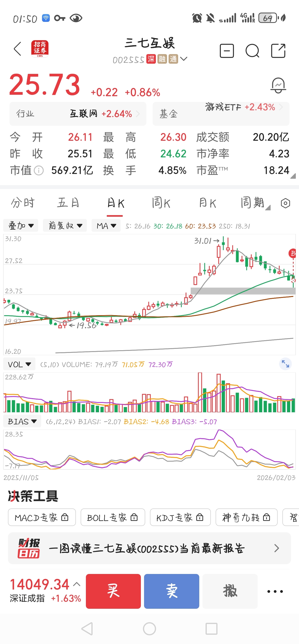Open the MACD专家 tool
This screenshot has width=299, height=644.
pos(42,517)
